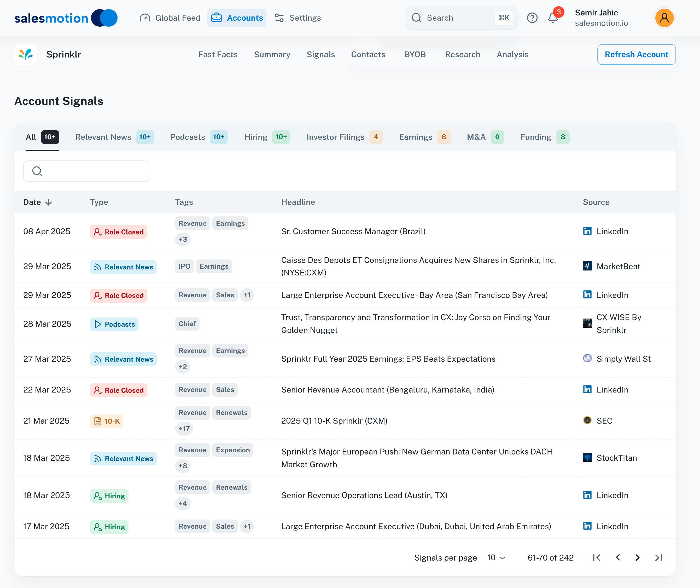The width and height of the screenshot is (700, 588).
Task: Click the signals search input field
Action: click(86, 171)
